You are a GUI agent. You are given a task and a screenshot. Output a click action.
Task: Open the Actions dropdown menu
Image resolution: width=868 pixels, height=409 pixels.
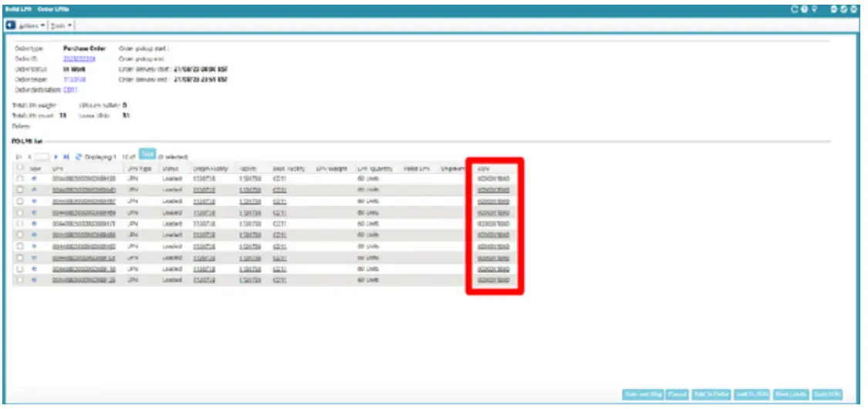pyautogui.click(x=32, y=26)
